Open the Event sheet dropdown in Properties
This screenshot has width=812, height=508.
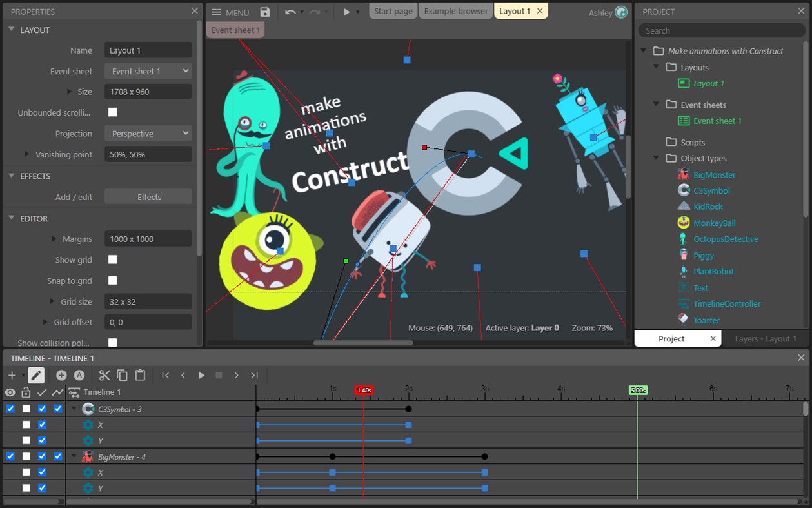148,71
